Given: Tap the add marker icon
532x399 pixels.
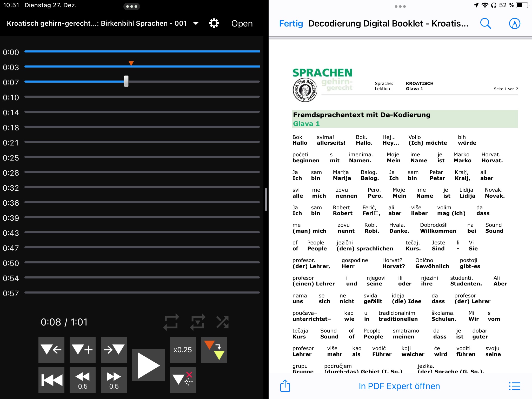Looking at the screenshot, I should coord(82,349).
